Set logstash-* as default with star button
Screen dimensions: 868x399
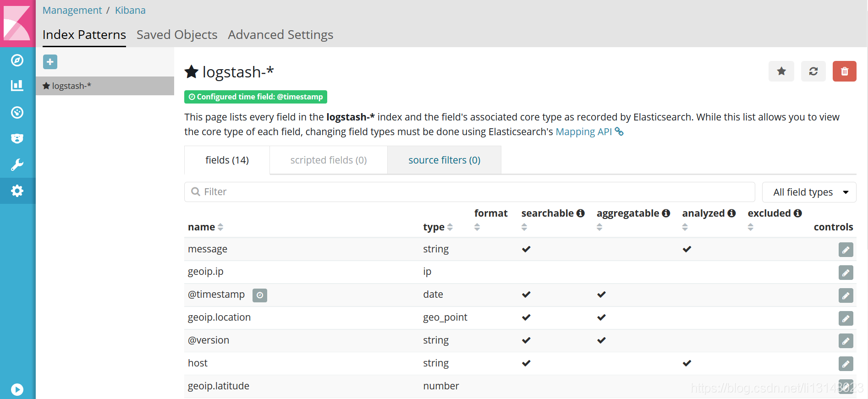pyautogui.click(x=781, y=71)
